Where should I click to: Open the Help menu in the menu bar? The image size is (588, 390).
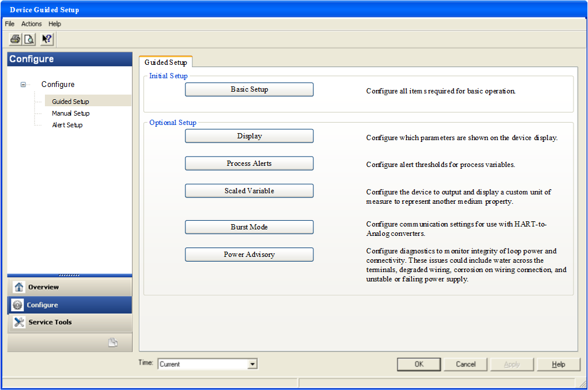coord(55,24)
